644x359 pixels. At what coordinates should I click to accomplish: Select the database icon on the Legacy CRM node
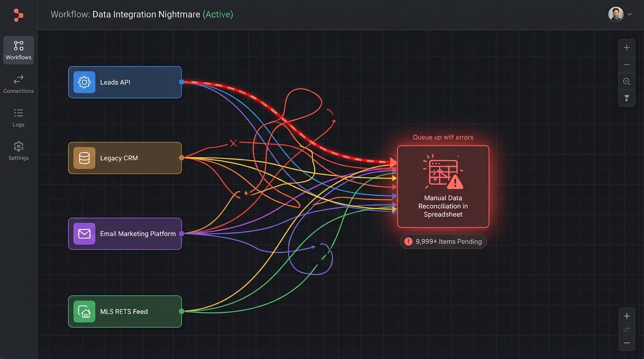84,158
